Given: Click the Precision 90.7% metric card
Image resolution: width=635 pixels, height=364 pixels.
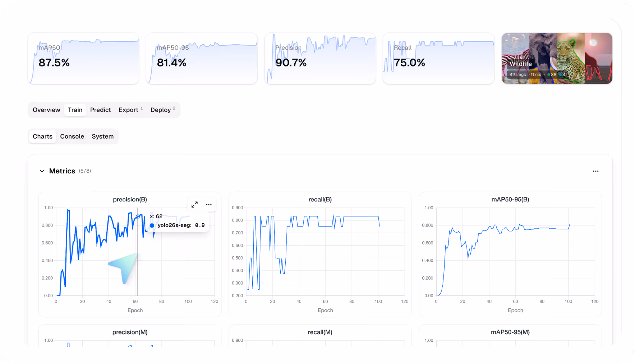Looking at the screenshot, I should coord(320,59).
